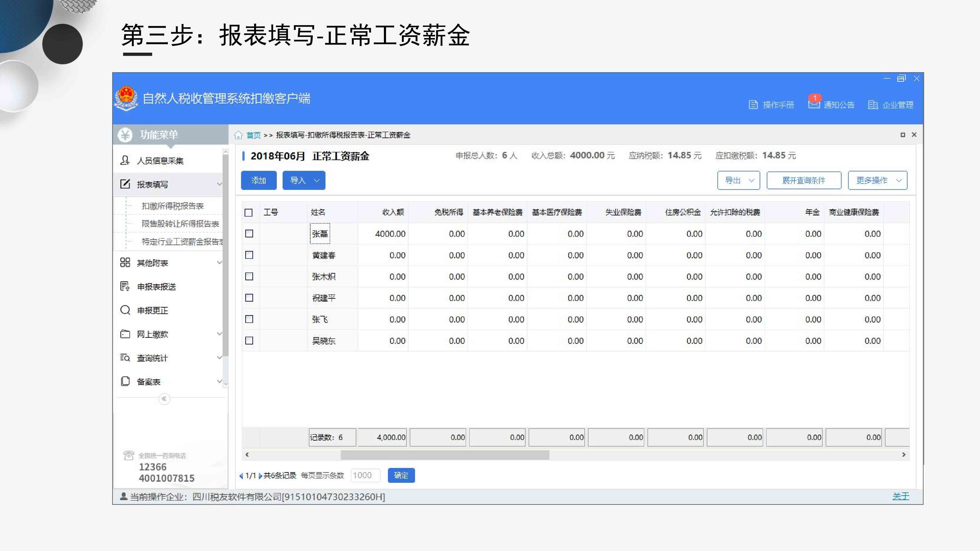Collapse the 报表填写 menu chevron

click(220, 184)
